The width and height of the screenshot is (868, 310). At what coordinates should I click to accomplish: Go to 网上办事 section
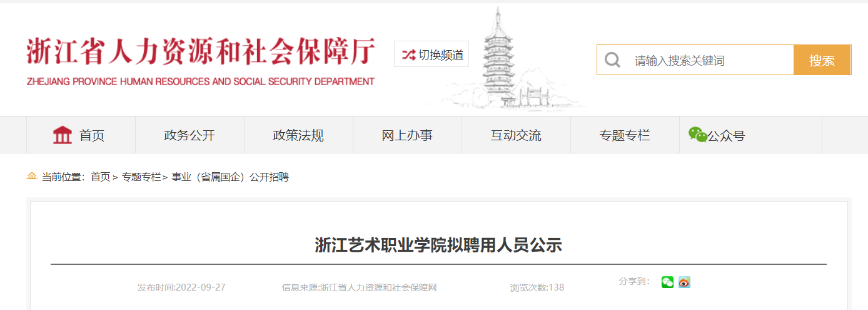(x=407, y=135)
